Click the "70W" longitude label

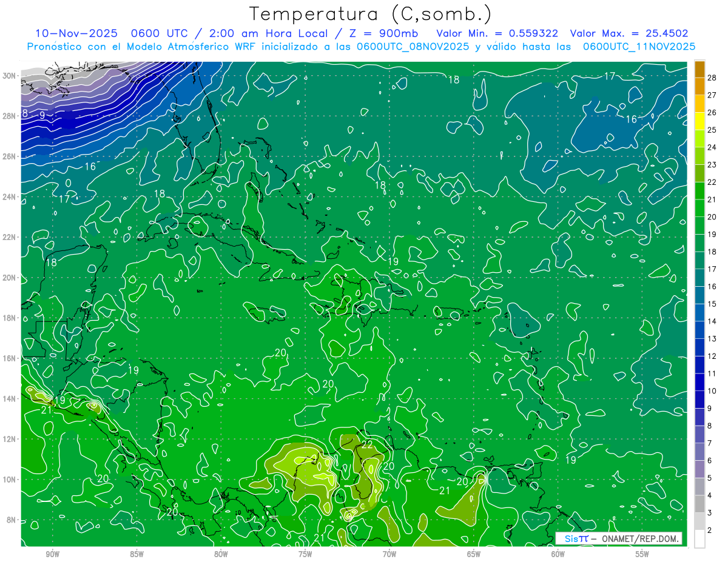(389, 554)
